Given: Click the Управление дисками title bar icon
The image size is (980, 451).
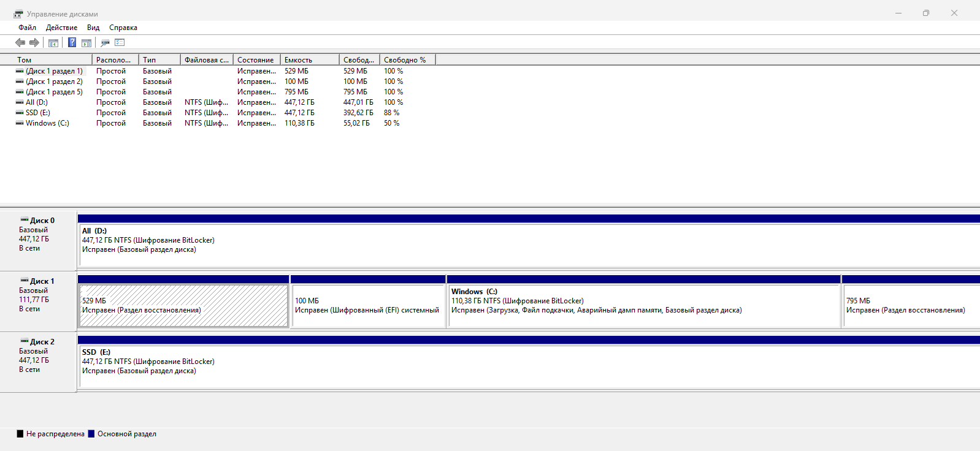Looking at the screenshot, I should (x=18, y=13).
